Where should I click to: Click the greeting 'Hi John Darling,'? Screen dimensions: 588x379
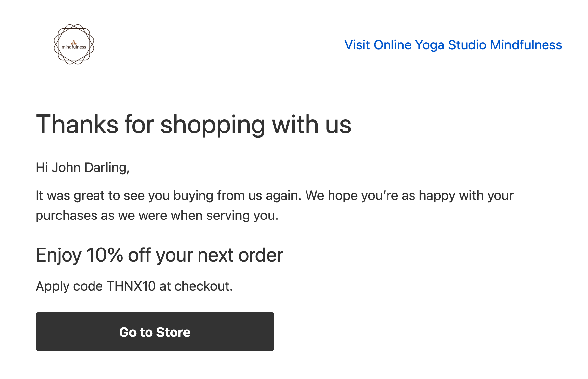(83, 167)
